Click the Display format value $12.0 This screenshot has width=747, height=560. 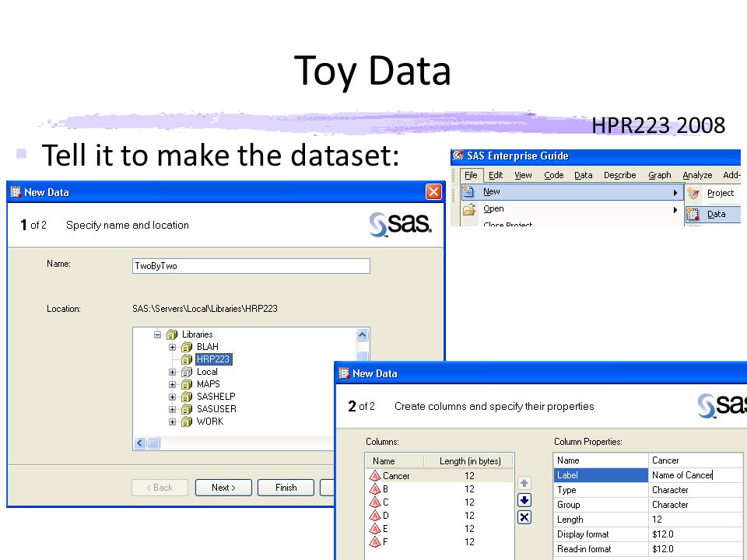(x=695, y=534)
